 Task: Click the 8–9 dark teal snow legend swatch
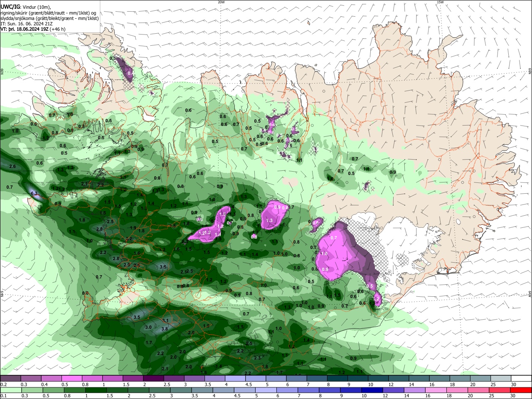tap(337, 379)
